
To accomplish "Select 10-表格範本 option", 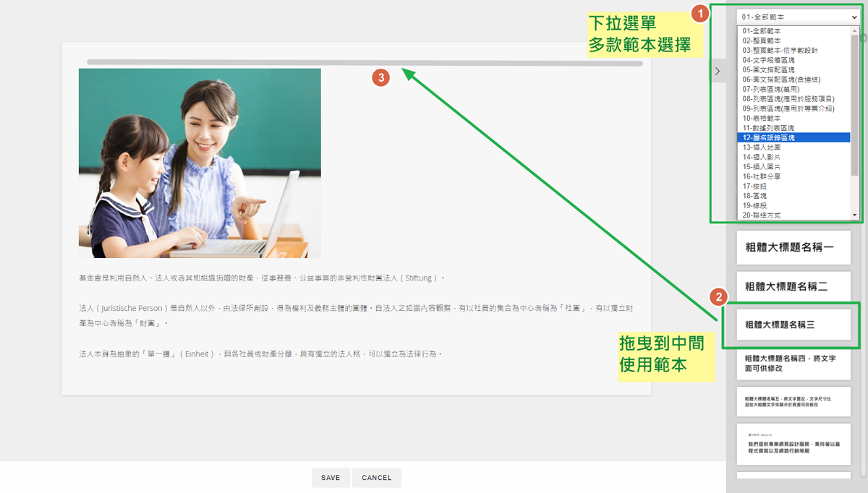I will click(x=793, y=118).
